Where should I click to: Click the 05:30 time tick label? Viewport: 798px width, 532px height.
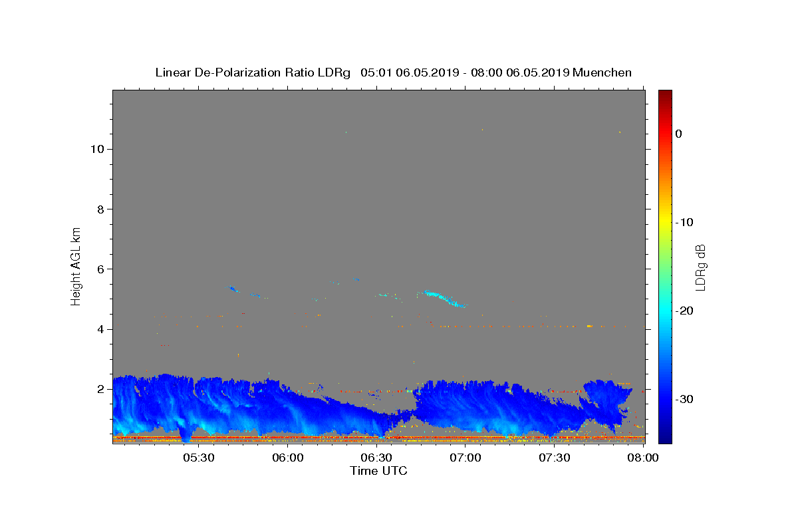click(199, 458)
